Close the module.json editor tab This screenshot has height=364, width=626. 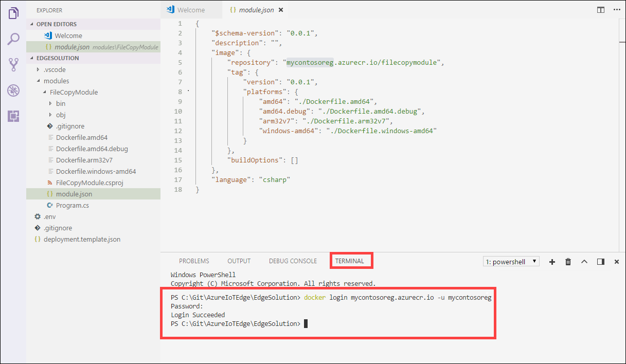click(281, 9)
